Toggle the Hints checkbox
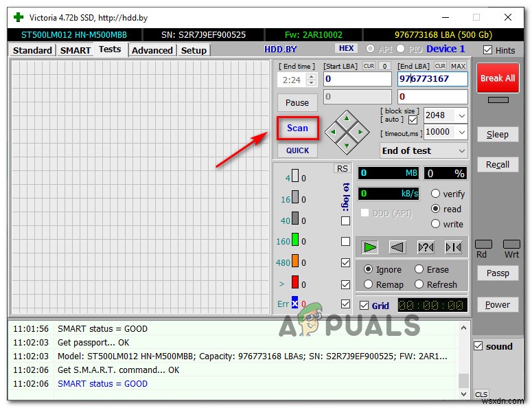Viewport: 532px width, 408px height. [x=487, y=50]
